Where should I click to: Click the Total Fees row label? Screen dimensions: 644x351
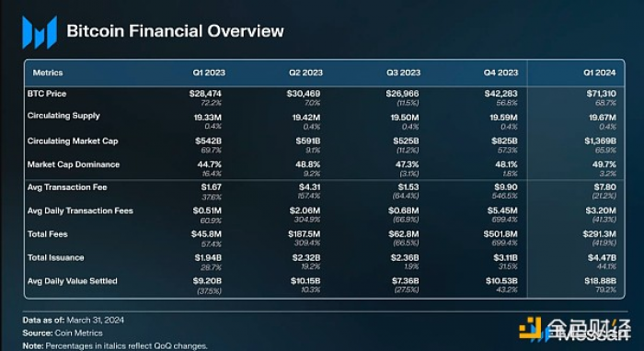tap(47, 234)
